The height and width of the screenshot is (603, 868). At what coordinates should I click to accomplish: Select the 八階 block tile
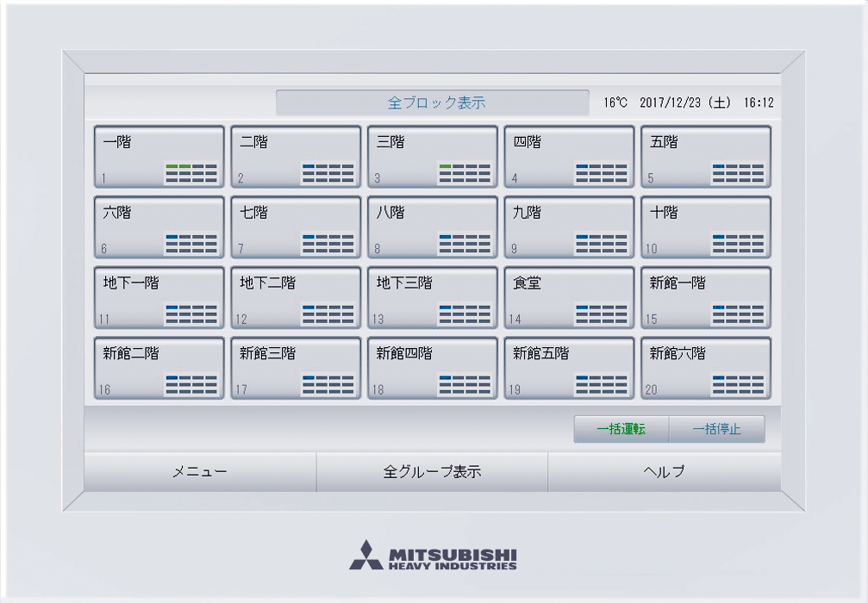432,227
